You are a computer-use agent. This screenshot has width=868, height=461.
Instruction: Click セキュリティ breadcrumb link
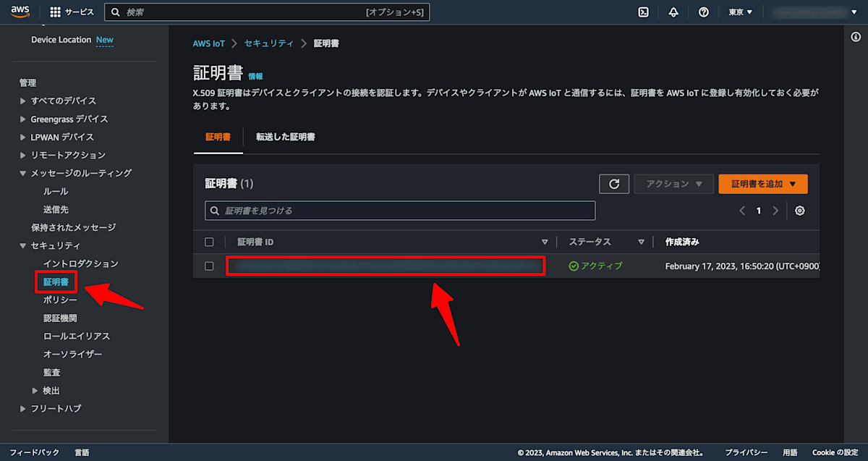tap(269, 43)
